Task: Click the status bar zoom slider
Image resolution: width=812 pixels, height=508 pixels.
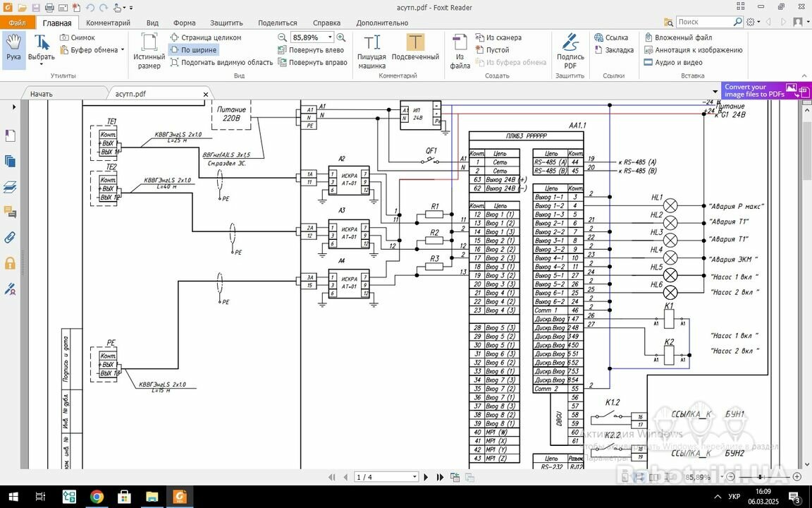Action: tap(761, 477)
